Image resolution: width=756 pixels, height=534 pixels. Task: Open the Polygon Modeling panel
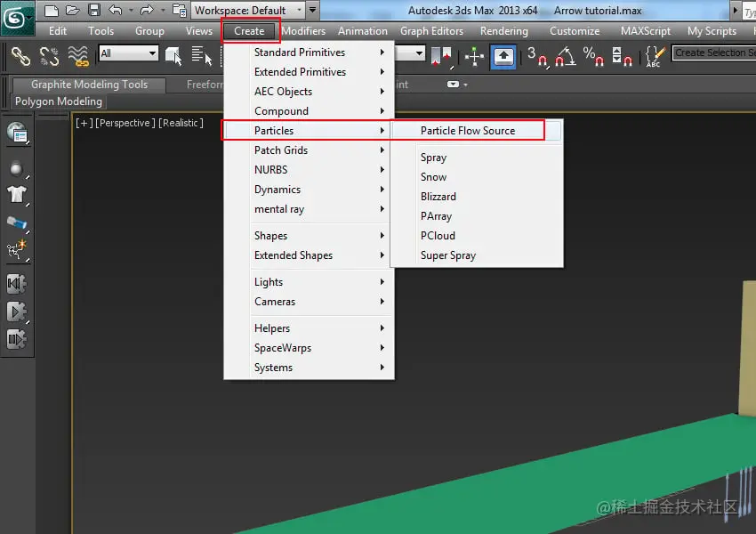coord(59,101)
